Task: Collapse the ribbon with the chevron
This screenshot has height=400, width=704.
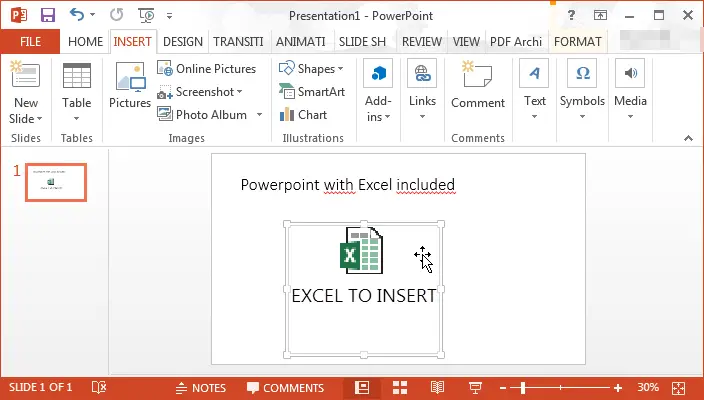Action: click(688, 138)
